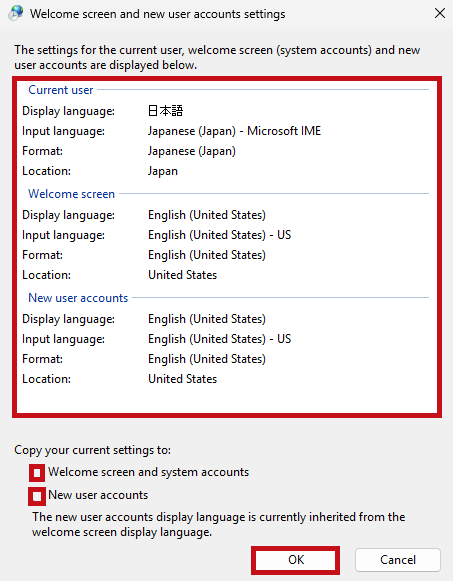Click the current user Format value Japanese (Japan)
This screenshot has width=453, height=581.
(x=192, y=151)
